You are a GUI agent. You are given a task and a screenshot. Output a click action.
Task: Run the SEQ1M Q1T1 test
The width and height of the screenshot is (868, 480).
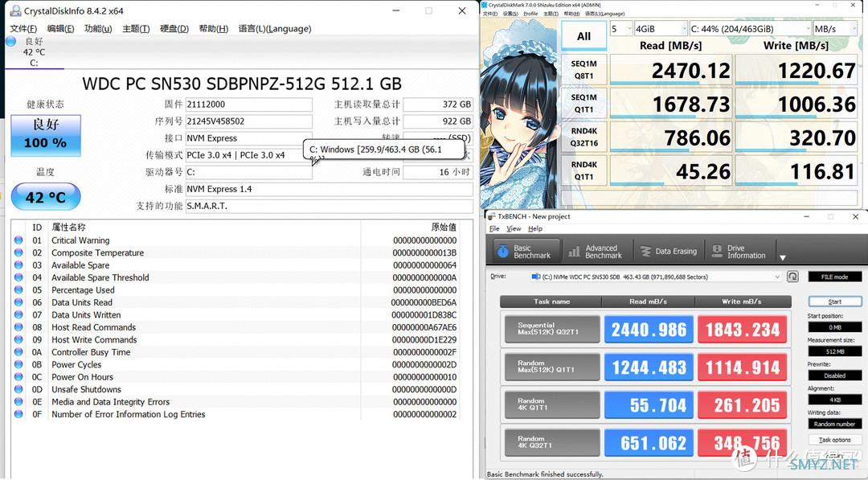(584, 104)
